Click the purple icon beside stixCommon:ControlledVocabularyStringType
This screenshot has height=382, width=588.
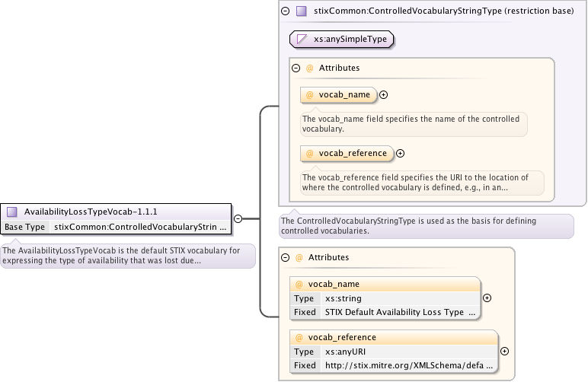click(302, 11)
